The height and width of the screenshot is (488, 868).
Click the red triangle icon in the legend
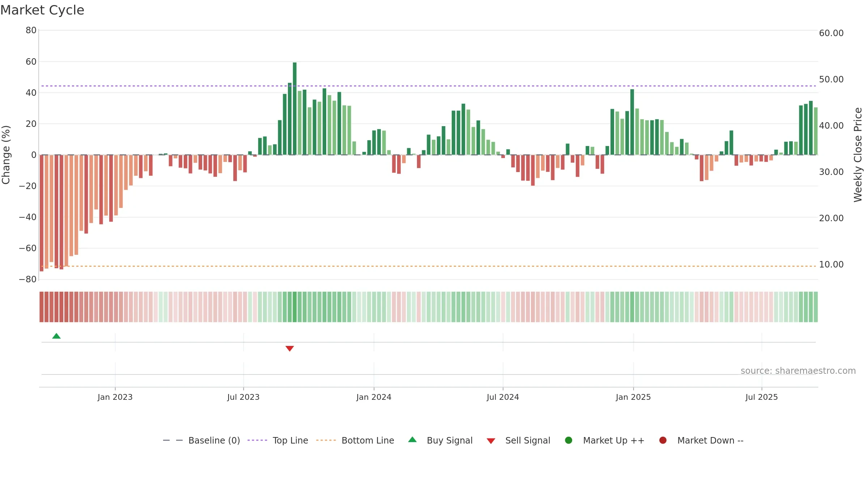point(491,441)
